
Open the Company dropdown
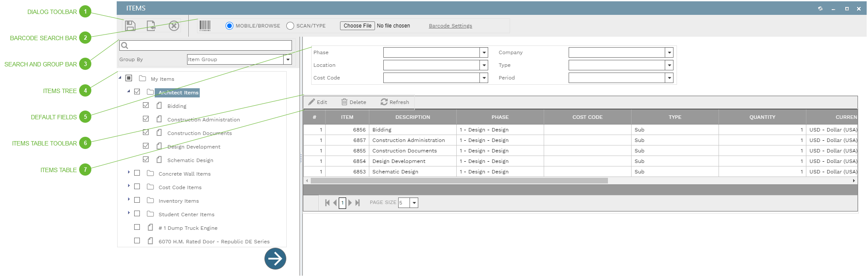669,52
